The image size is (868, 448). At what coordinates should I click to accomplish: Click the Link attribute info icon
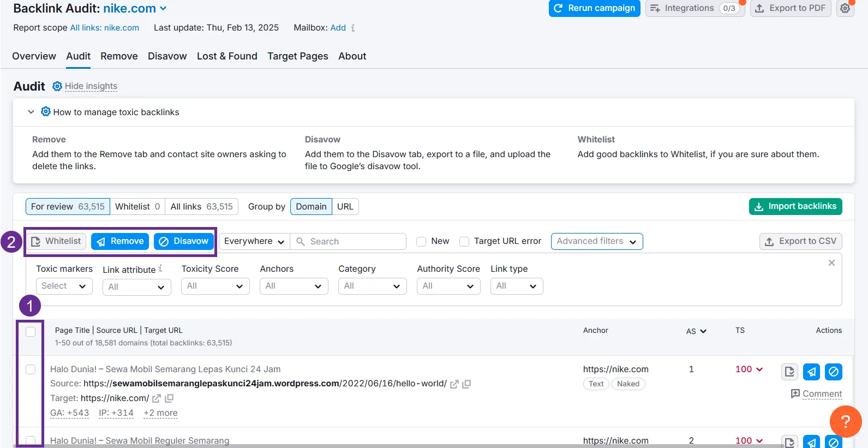pos(160,268)
